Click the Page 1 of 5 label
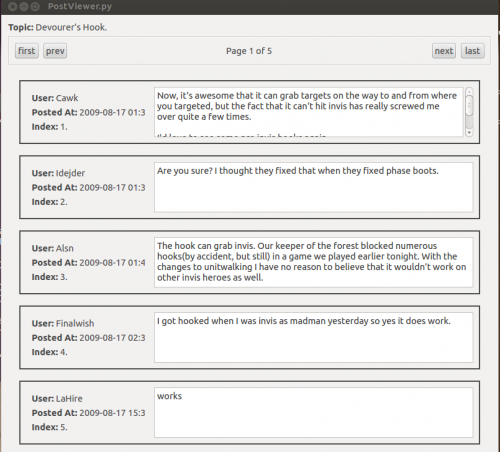Image resolution: width=500 pixels, height=452 pixels. pyautogui.click(x=249, y=51)
